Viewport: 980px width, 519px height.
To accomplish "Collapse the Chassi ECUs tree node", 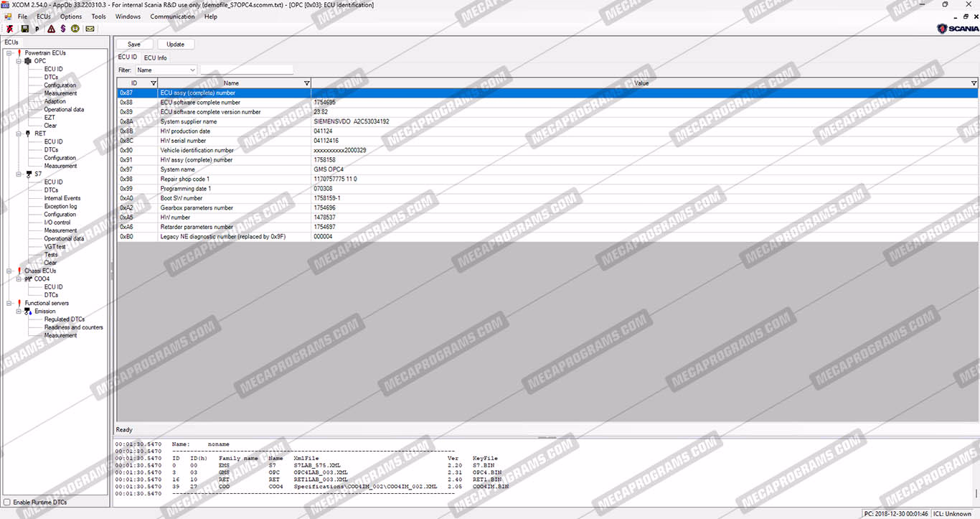I will [x=9, y=271].
